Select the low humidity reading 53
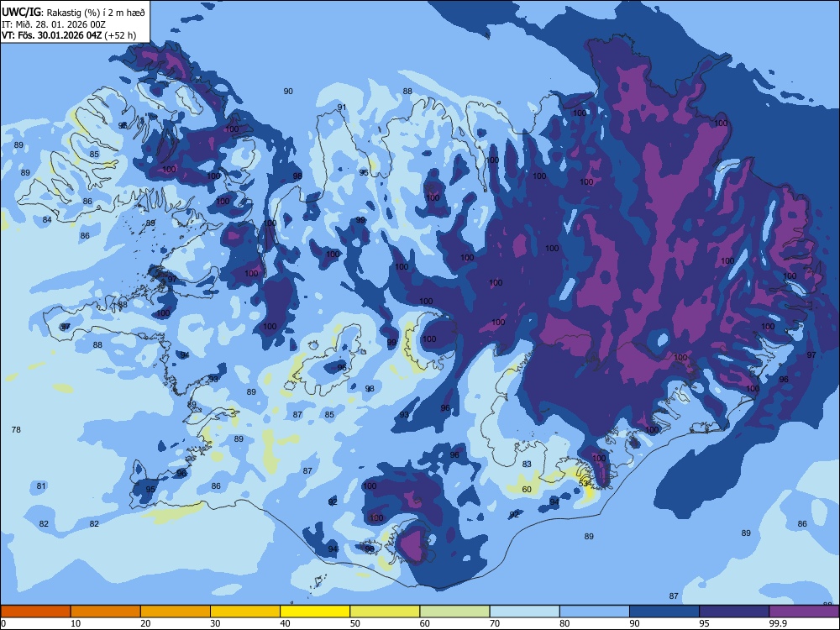 (x=584, y=484)
